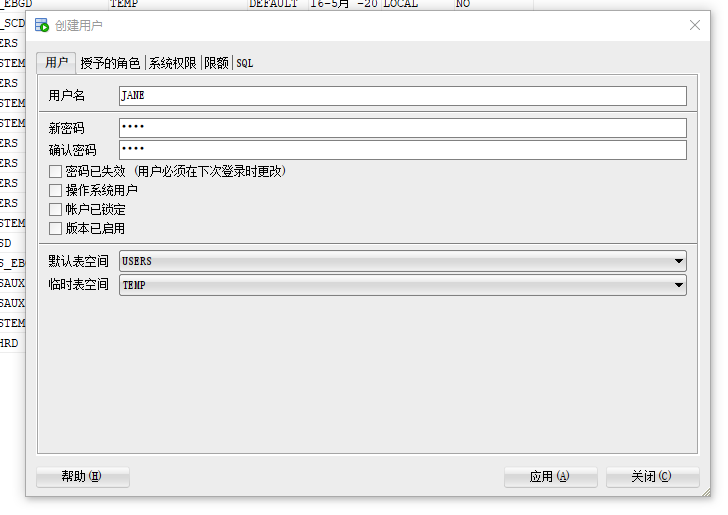
Task: Click into the 确认密码 field
Action: click(x=402, y=150)
